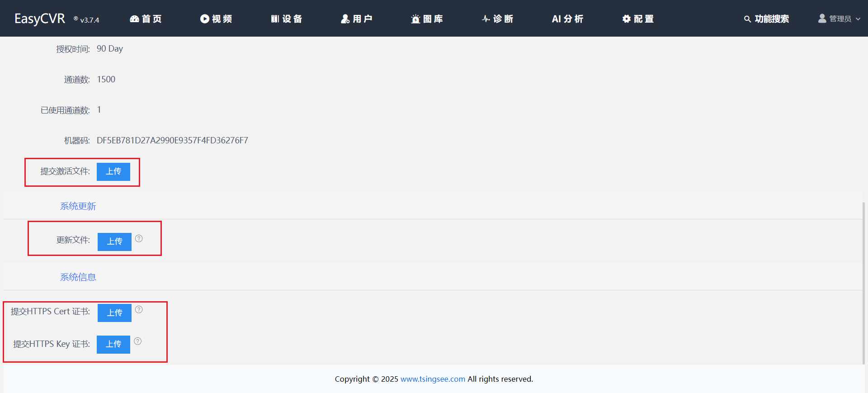Viewport: 868px width, 393px height.
Task: Click the magnifier icon for 功能搜索
Action: (747, 19)
